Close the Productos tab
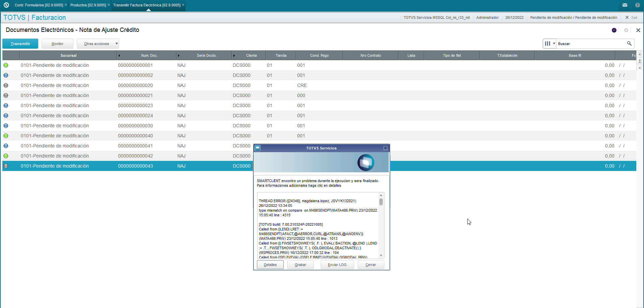Screen dimensions: 644x308 point(109,5)
